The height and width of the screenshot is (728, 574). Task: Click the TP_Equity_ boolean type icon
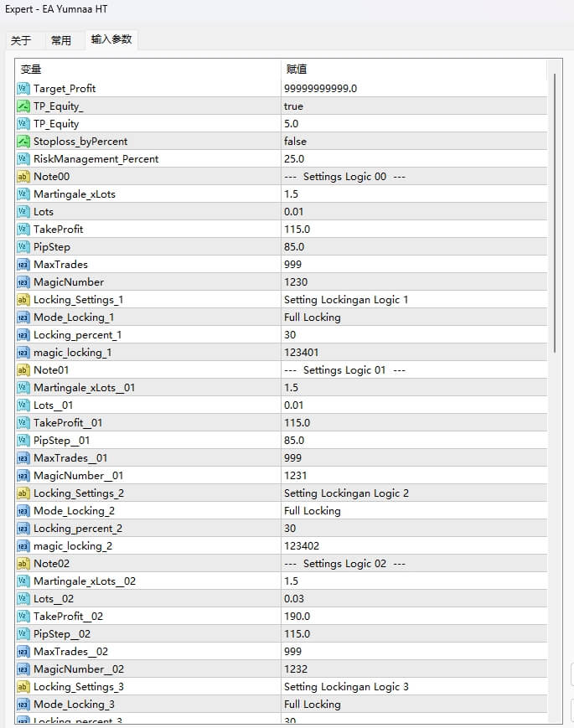23,106
